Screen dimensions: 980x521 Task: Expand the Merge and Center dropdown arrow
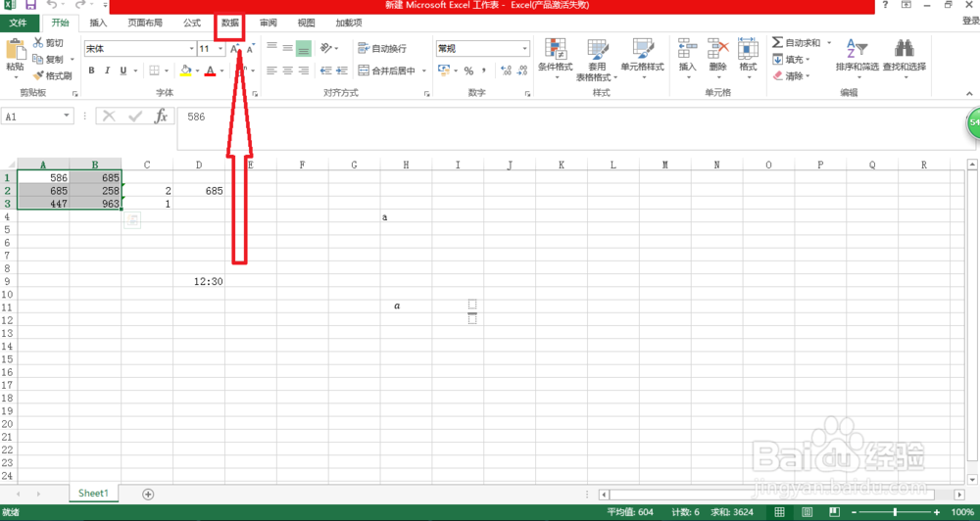423,71
